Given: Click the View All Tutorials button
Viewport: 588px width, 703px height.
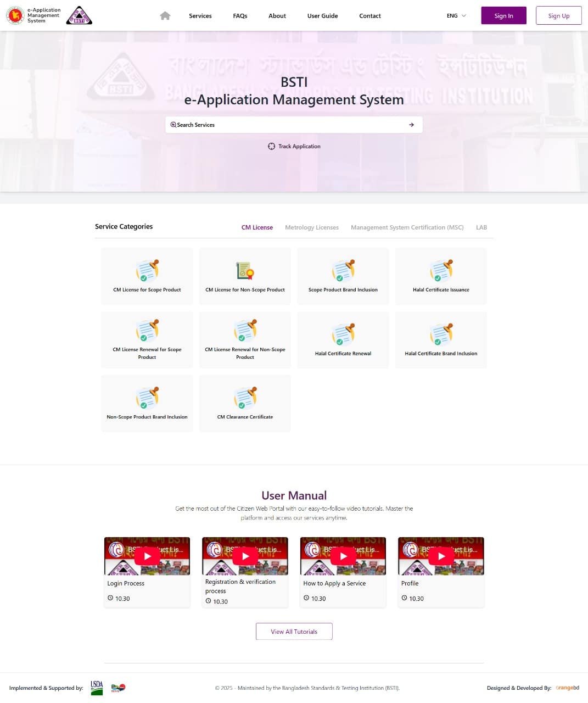Looking at the screenshot, I should click(x=294, y=631).
